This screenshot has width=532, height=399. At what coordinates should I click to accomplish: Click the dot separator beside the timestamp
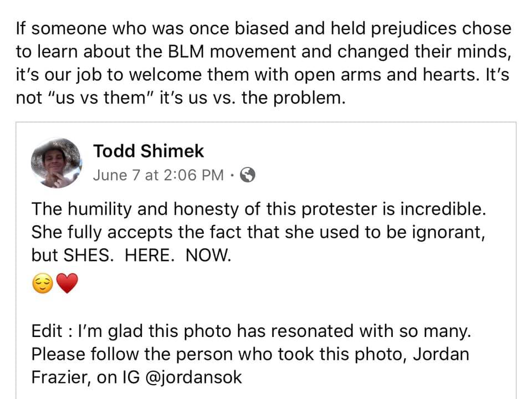[x=232, y=176]
